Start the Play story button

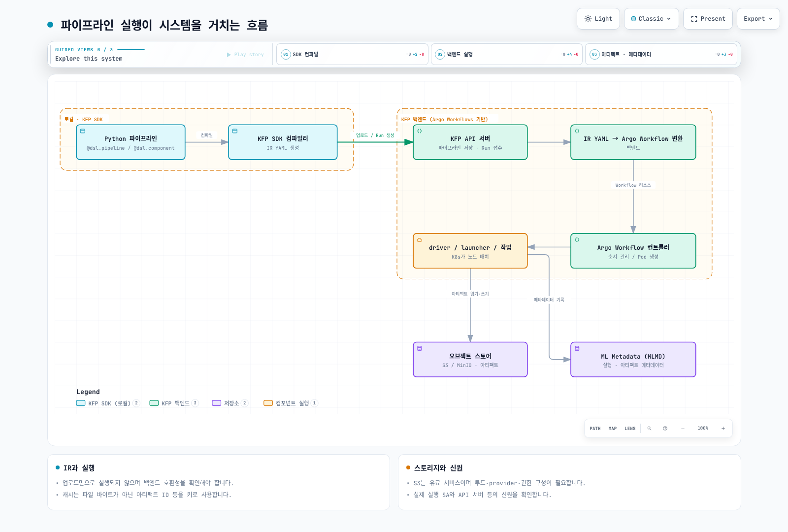pos(245,55)
